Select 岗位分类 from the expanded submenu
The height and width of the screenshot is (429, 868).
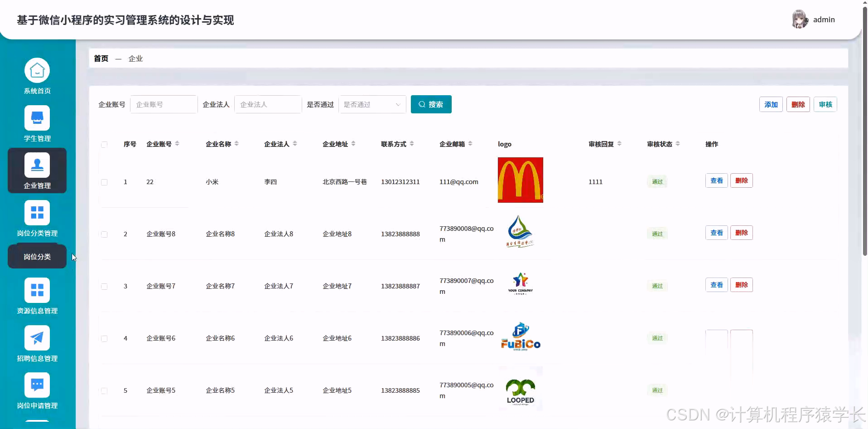tap(37, 256)
